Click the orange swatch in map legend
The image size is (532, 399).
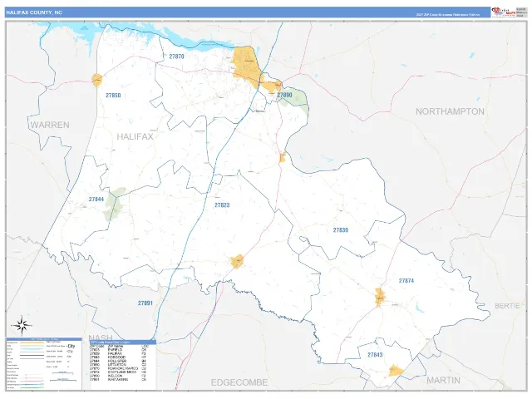32,342
